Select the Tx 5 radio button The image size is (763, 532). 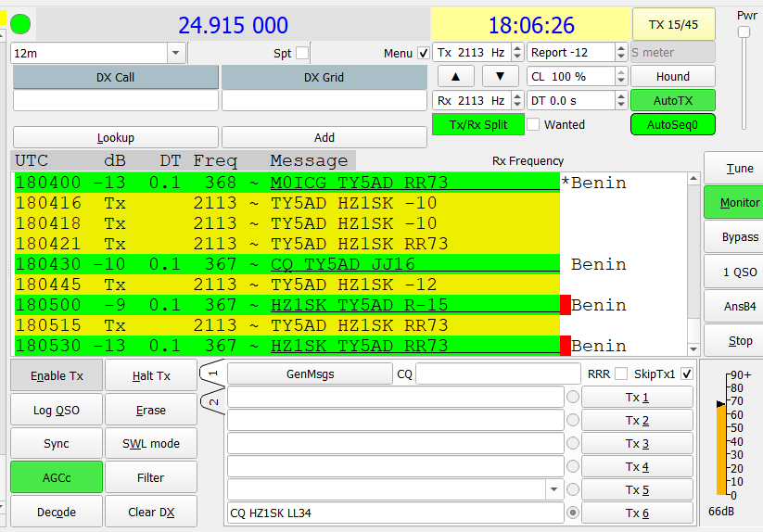[x=573, y=489]
